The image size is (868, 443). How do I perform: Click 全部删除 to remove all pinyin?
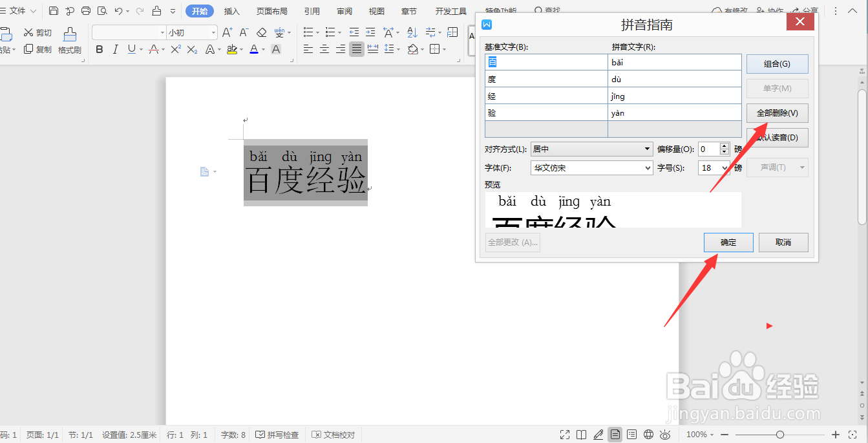[x=776, y=113]
